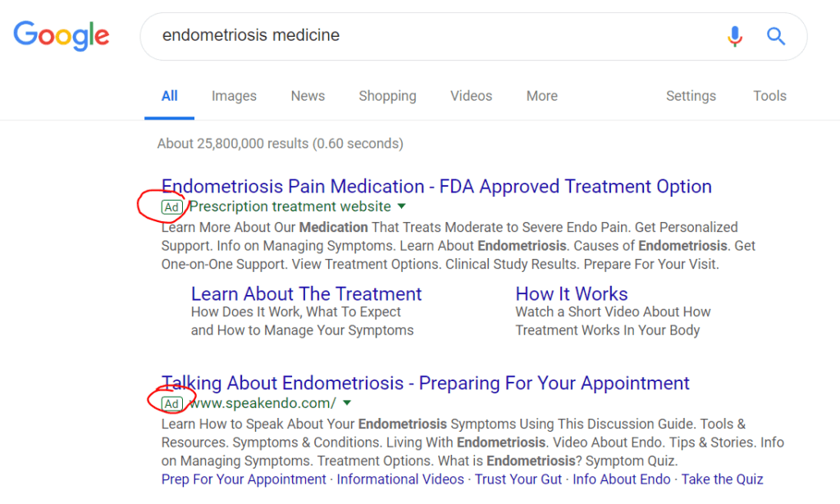Click the magnifying glass search icon
Viewport: 840px width, 504px height.
click(x=775, y=36)
